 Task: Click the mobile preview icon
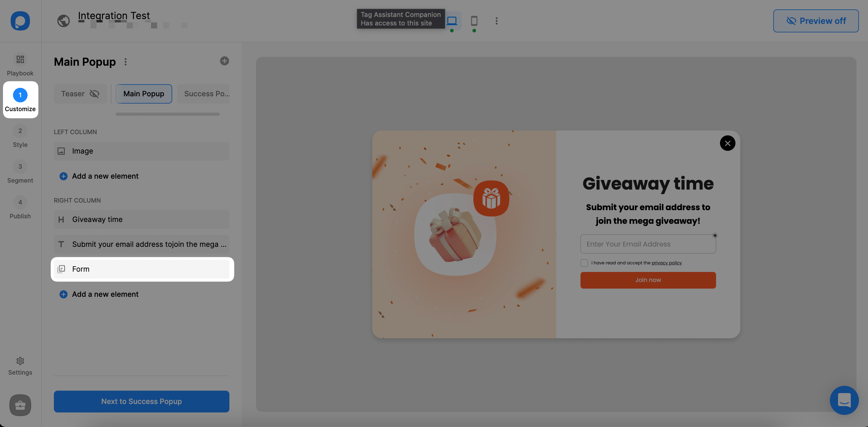pyautogui.click(x=474, y=21)
